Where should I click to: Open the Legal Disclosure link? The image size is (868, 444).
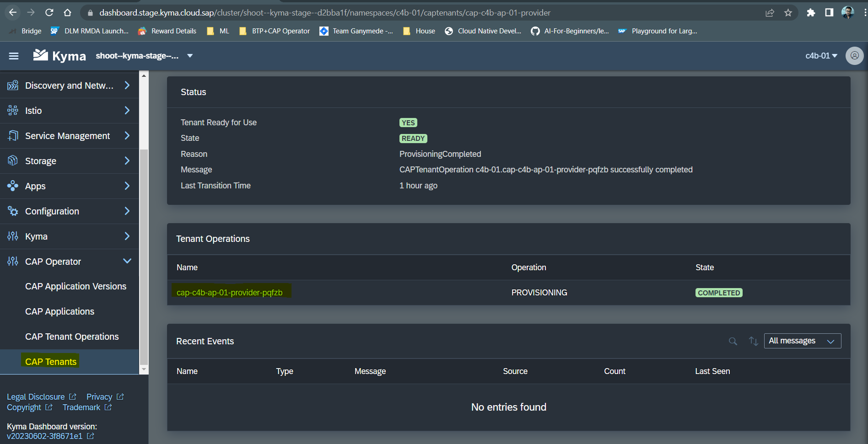[35, 396]
